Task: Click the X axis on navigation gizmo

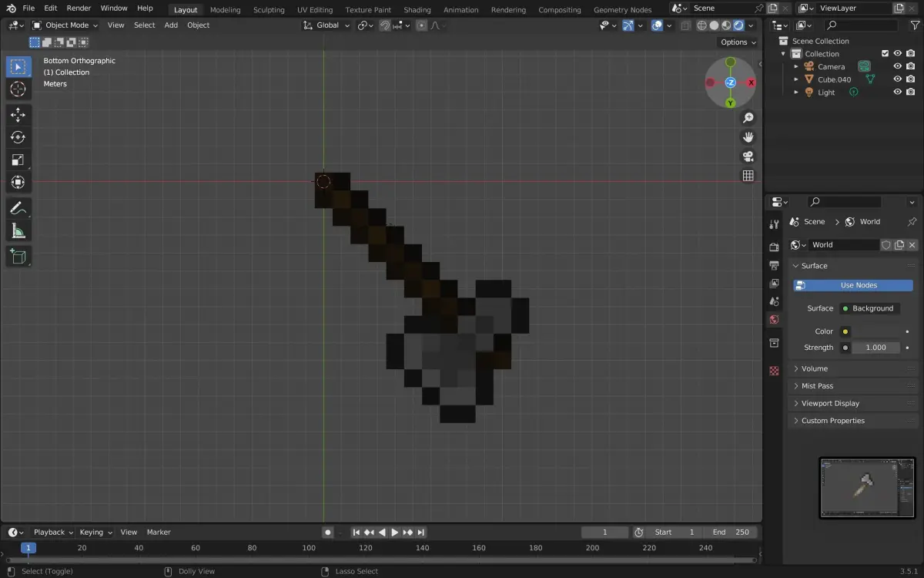Action: click(x=751, y=82)
